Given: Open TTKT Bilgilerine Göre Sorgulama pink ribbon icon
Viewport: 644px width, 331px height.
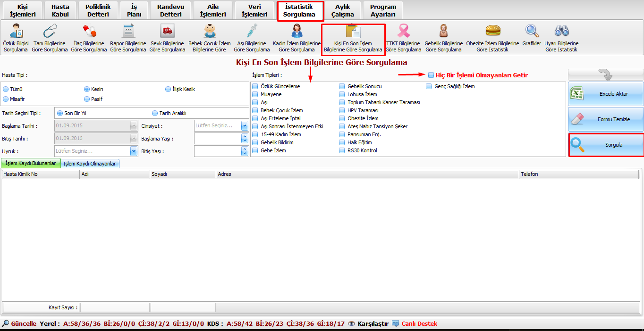Looking at the screenshot, I should 403,32.
